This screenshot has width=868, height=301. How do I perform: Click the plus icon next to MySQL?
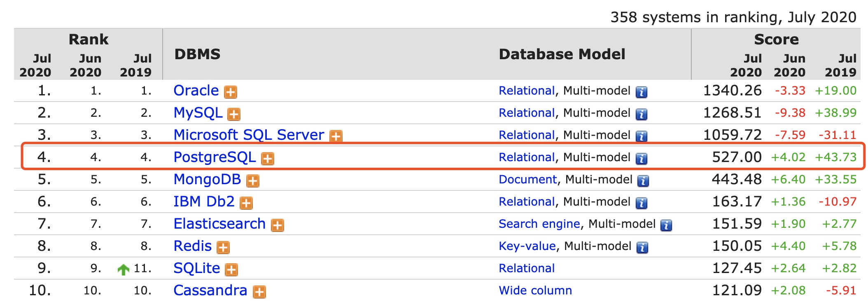234,114
